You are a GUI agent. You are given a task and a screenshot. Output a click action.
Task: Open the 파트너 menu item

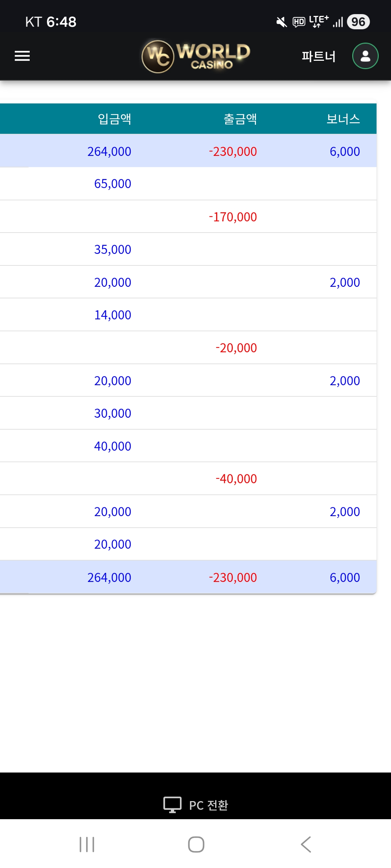tap(319, 56)
